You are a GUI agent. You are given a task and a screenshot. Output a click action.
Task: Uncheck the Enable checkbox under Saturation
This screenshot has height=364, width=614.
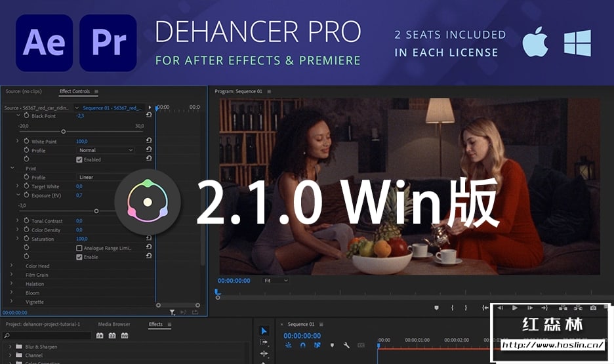pyautogui.click(x=79, y=256)
